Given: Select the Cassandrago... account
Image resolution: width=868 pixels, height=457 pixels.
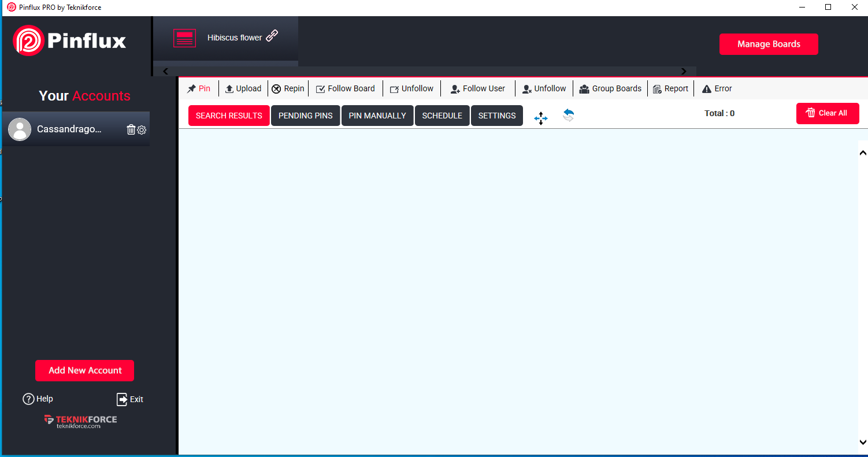Looking at the screenshot, I should [x=76, y=129].
